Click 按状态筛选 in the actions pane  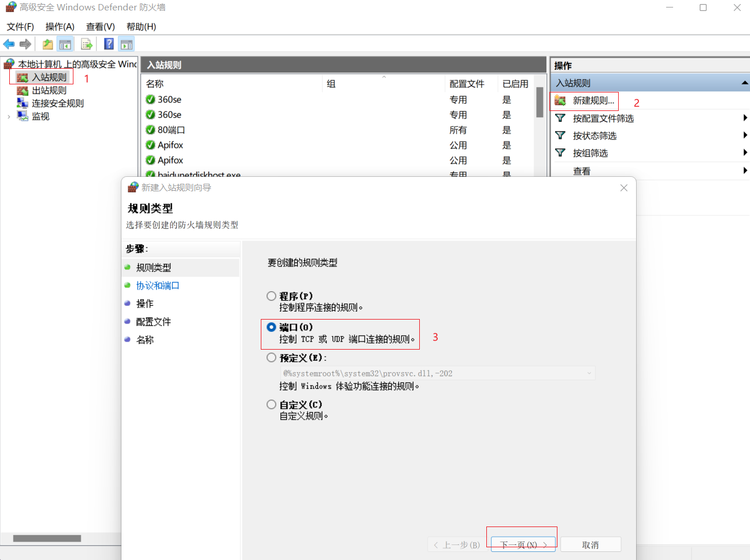(x=594, y=136)
